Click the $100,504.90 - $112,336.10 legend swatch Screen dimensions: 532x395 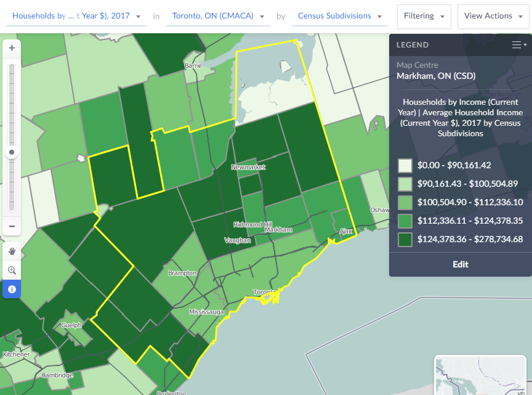[x=405, y=202]
